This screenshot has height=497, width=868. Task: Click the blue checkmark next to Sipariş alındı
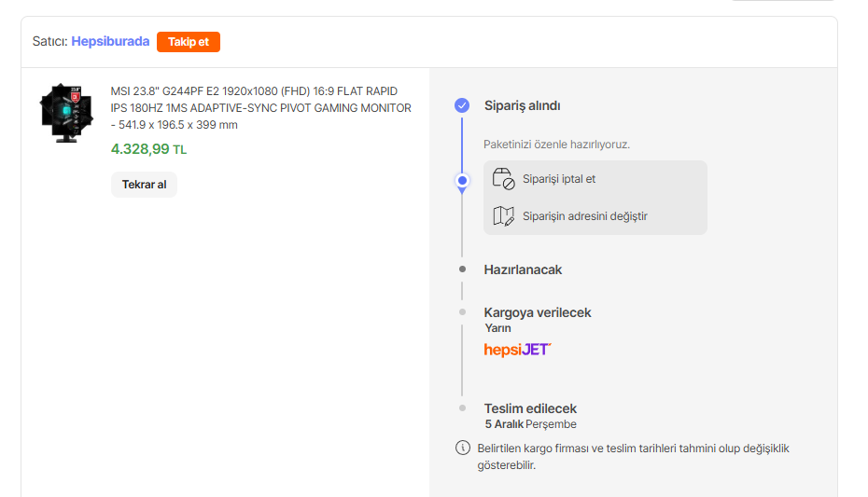[x=461, y=105]
